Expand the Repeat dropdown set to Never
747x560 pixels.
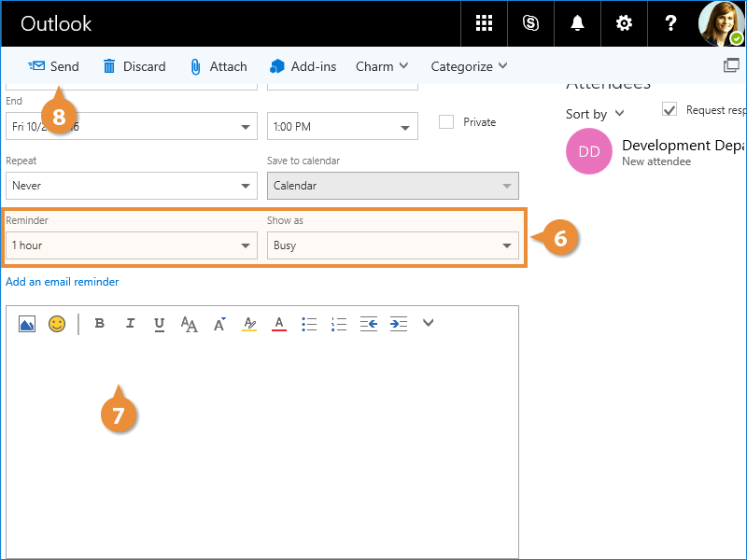click(x=131, y=186)
